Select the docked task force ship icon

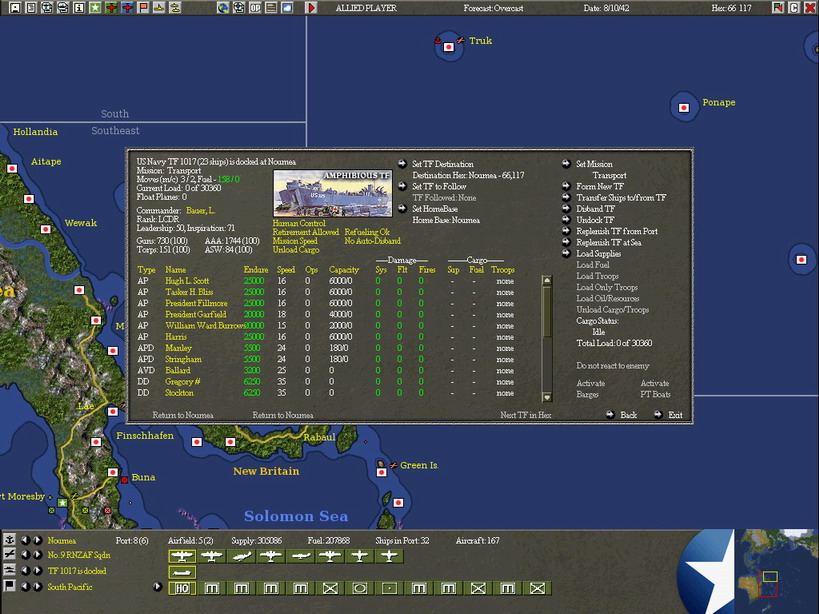click(182, 572)
